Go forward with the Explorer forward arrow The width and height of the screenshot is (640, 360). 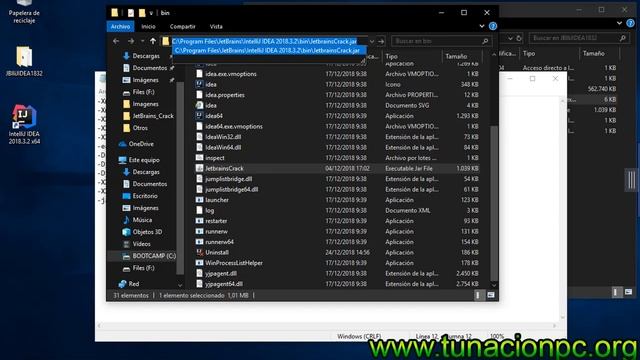(131, 41)
